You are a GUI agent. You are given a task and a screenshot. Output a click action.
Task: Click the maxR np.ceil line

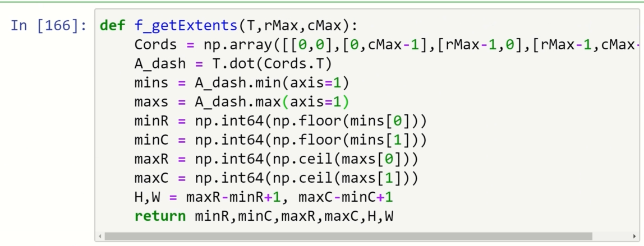click(x=275, y=159)
